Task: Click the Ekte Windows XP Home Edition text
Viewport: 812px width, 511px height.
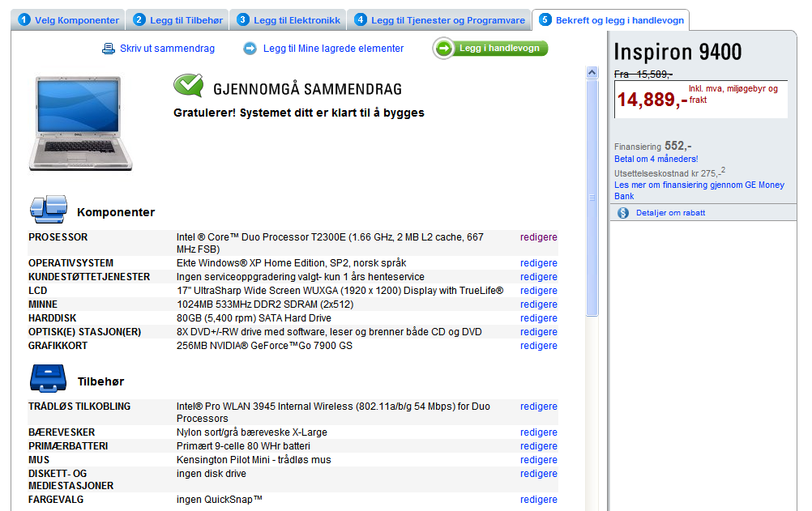Action: (x=291, y=263)
